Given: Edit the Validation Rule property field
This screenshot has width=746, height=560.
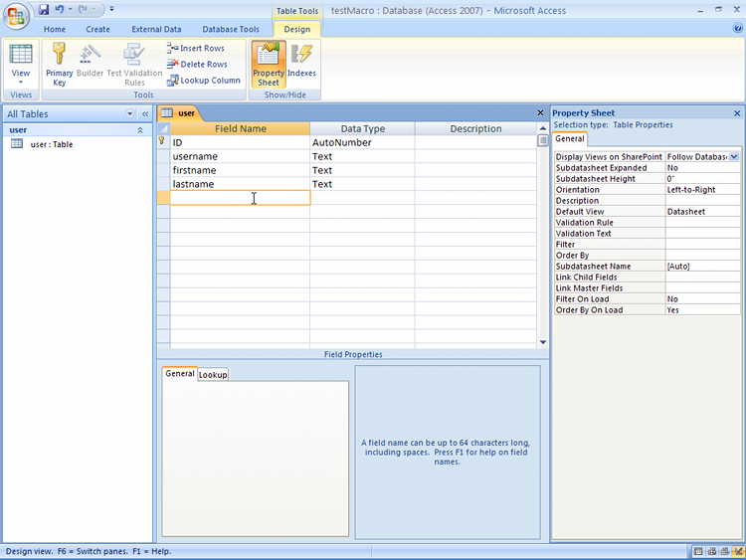Looking at the screenshot, I should tap(702, 222).
